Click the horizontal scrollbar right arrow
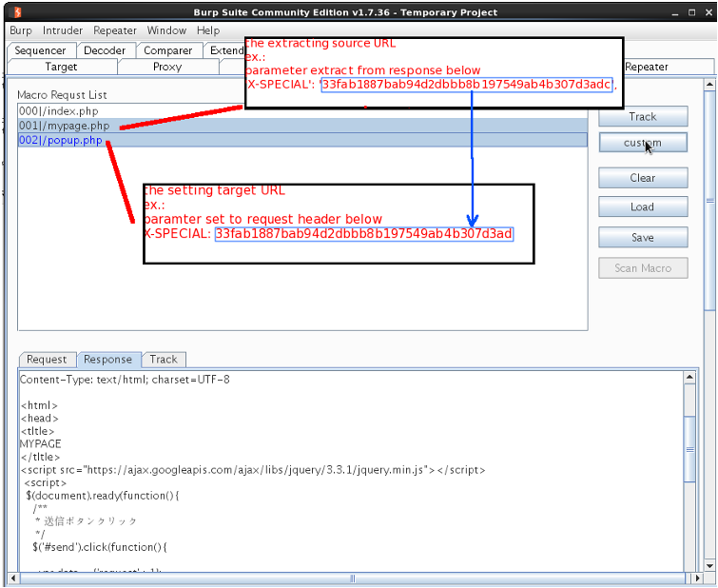 tap(697, 578)
